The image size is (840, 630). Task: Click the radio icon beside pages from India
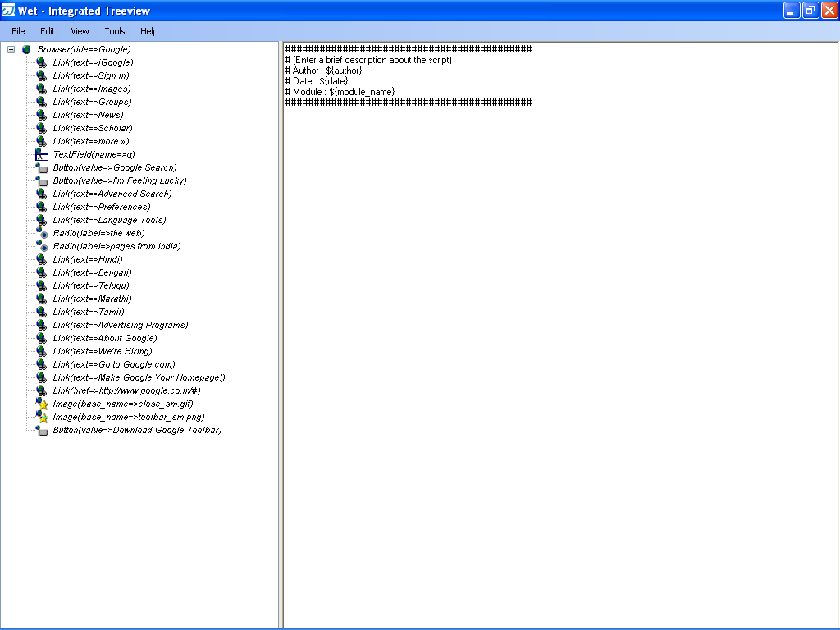click(41, 246)
